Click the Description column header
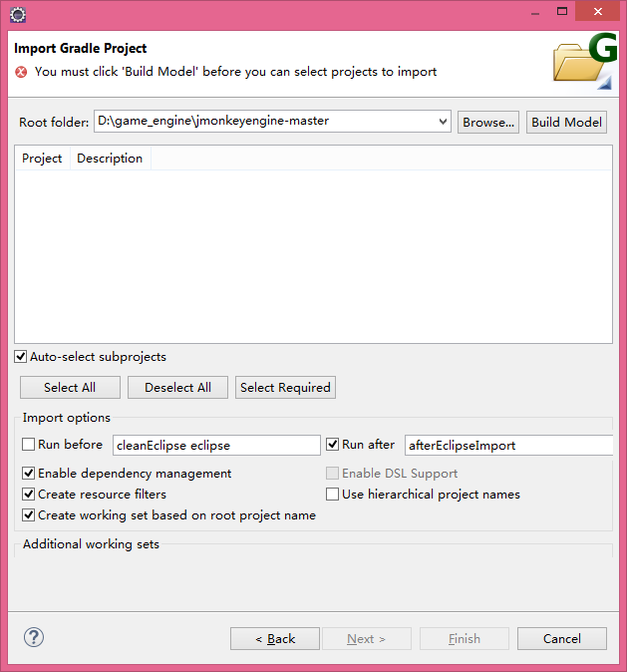The image size is (627, 672). [110, 159]
